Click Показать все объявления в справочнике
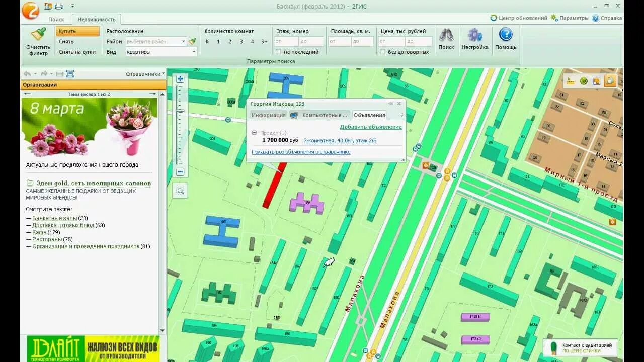This screenshot has height=362, width=644. pos(301,152)
